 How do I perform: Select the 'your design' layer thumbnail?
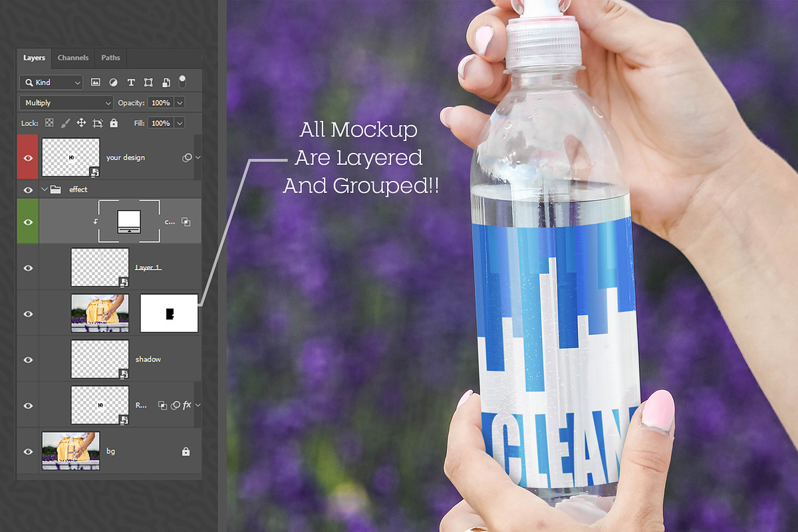pyautogui.click(x=70, y=158)
